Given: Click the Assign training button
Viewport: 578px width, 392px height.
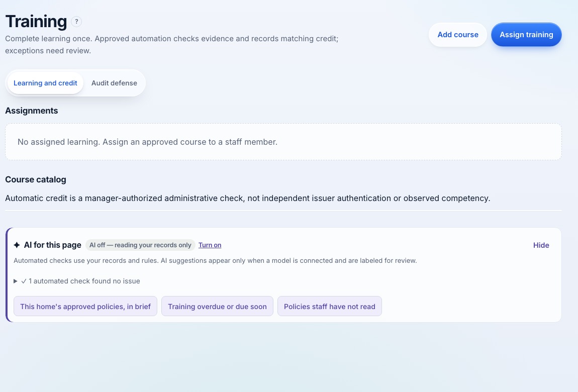Looking at the screenshot, I should 526,35.
